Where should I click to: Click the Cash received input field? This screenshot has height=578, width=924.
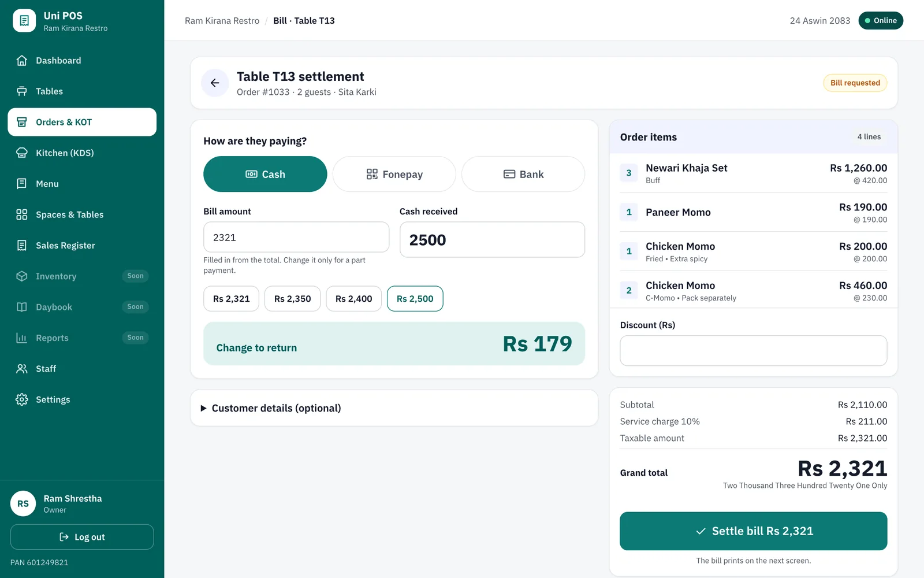[492, 240]
